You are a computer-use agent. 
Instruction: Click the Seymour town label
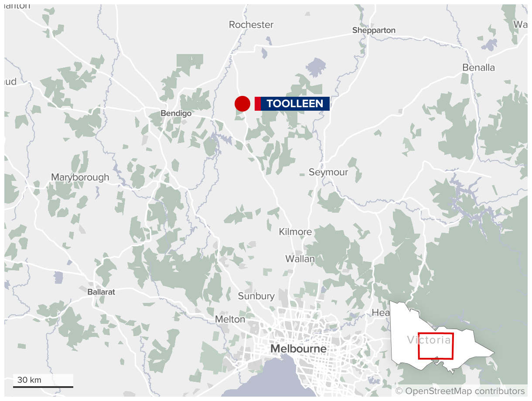click(x=328, y=172)
